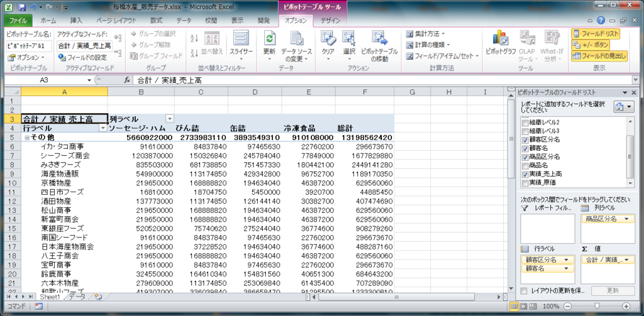Switch to the 数式 ribbon tab
This screenshot has width=644, height=316.
156,21
